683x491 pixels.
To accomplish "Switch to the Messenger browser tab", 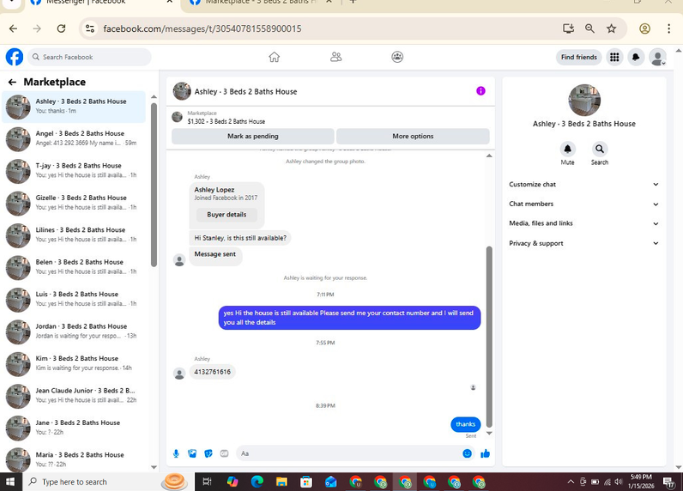I will [98, 3].
